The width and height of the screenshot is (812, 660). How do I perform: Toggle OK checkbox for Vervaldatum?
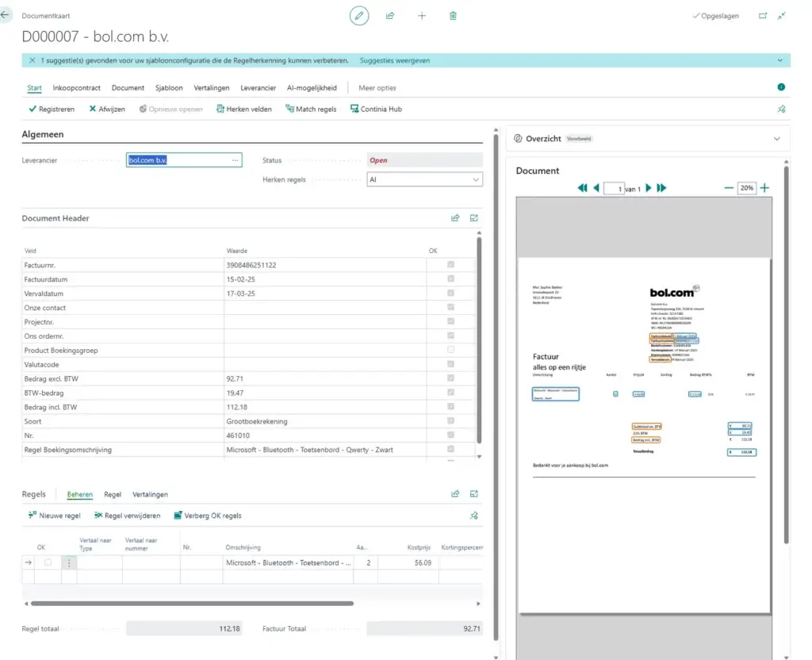tap(450, 293)
